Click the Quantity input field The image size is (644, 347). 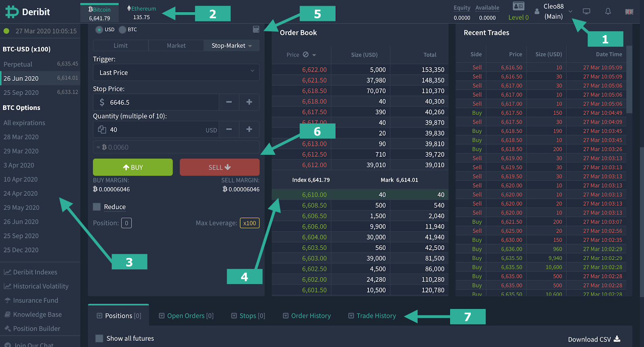click(x=156, y=129)
